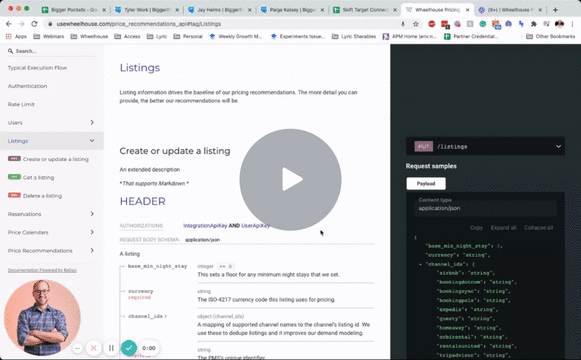Click the microphone icon in address bar
581x360 pixels.
click(403, 24)
